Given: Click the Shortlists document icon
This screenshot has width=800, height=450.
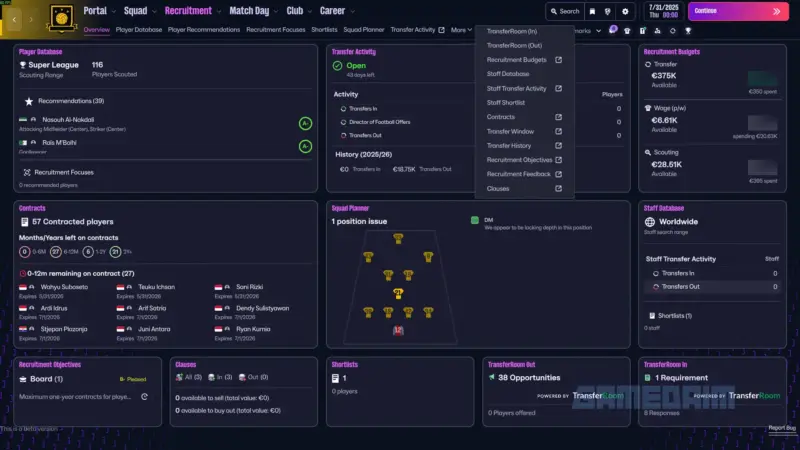Looking at the screenshot, I should tap(337, 379).
